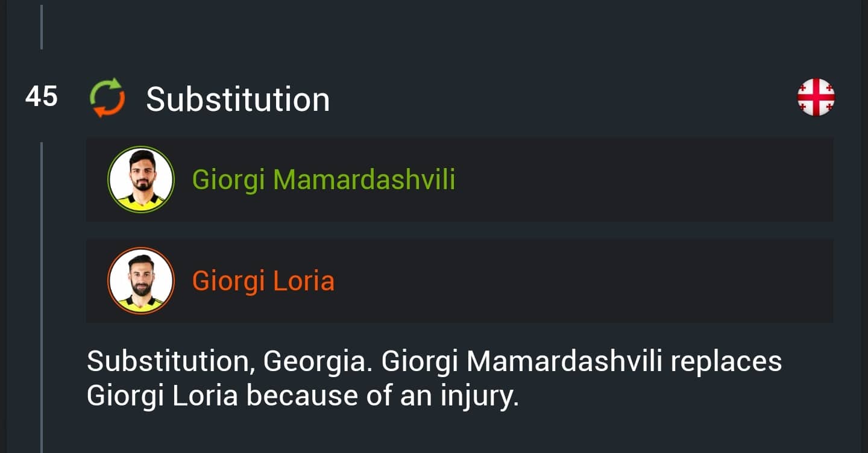Click empty space in Loria's player row
Screen dimensions: 868x453
tap(579, 281)
